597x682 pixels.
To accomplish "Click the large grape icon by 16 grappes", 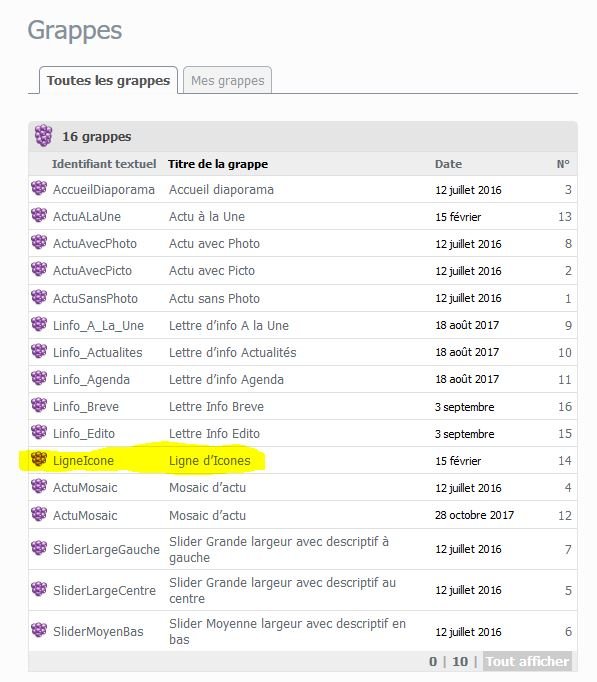I will [43, 135].
